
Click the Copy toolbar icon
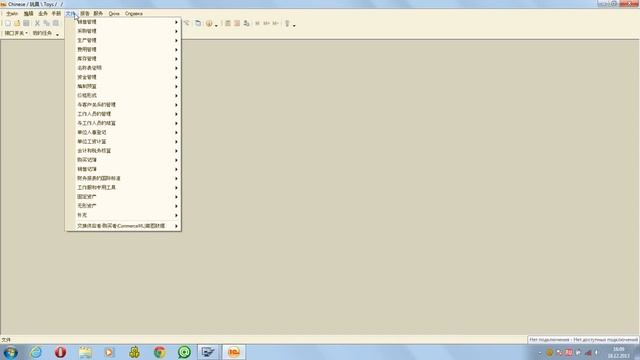click(x=47, y=23)
